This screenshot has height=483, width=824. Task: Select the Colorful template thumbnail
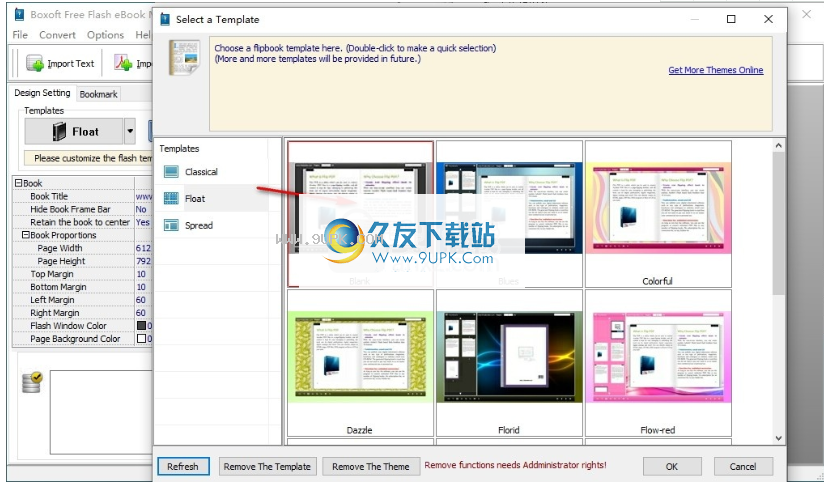[x=658, y=213]
